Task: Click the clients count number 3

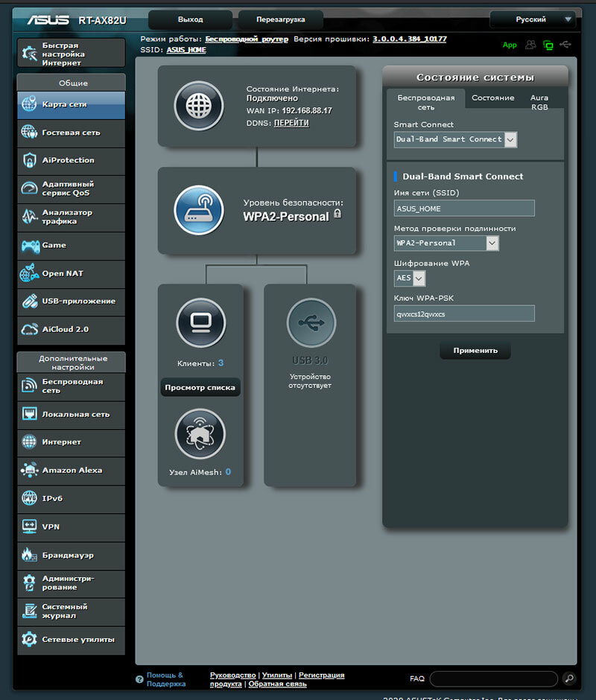Action: (x=221, y=363)
